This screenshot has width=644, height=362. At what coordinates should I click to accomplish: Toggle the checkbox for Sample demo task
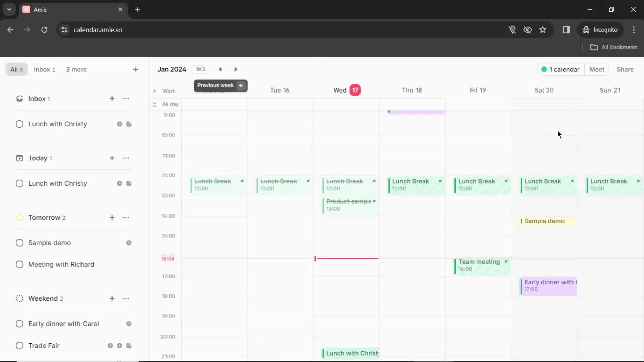pos(19,243)
